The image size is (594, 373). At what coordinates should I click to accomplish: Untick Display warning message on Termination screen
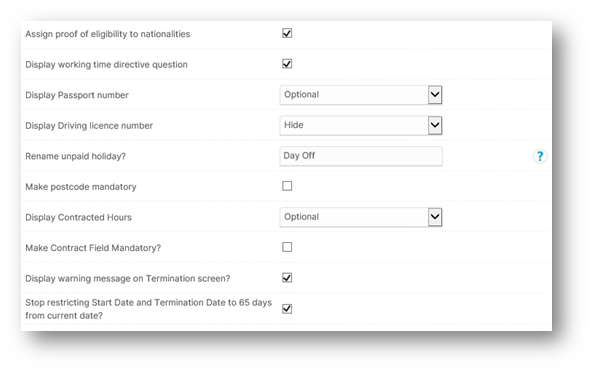(287, 278)
